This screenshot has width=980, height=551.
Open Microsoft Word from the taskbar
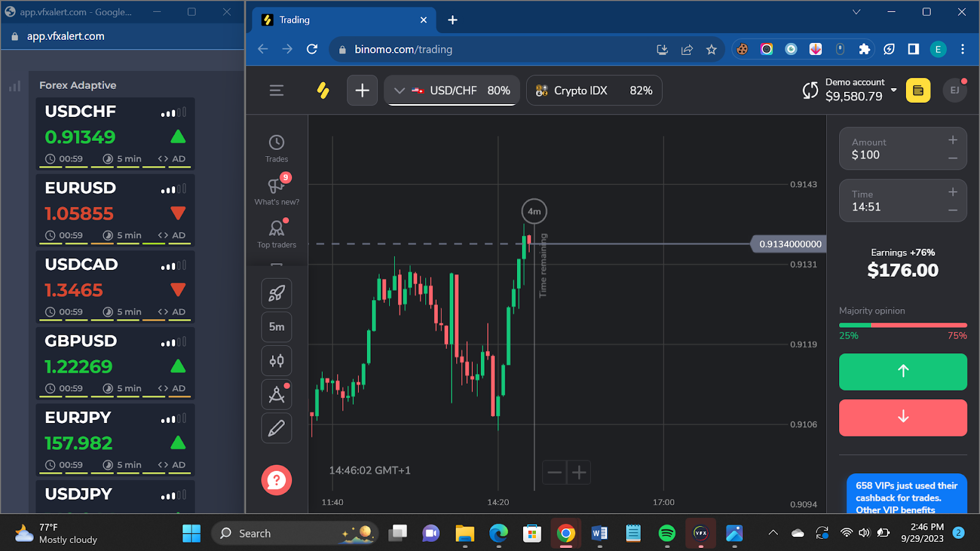[x=599, y=533]
